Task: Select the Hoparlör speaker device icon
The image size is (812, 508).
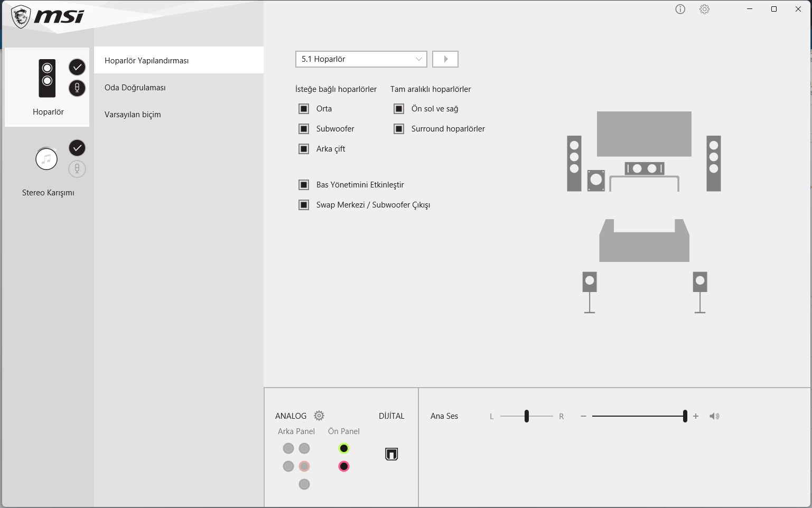Action: point(47,78)
